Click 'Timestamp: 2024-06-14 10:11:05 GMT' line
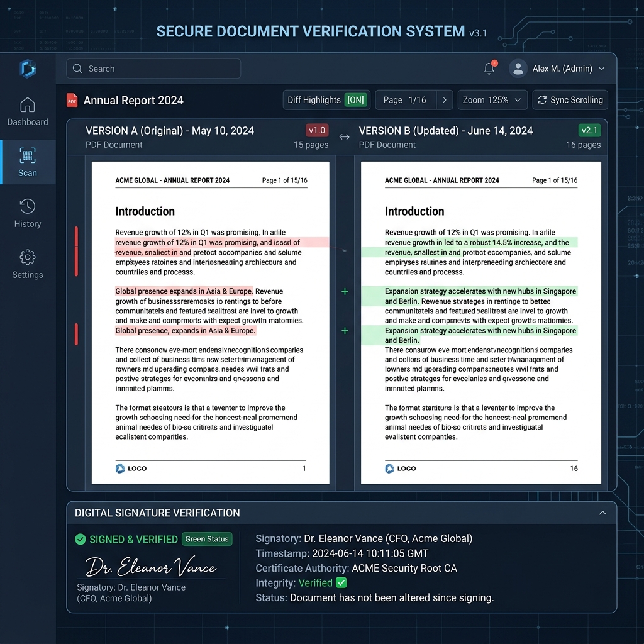The image size is (644, 644). tap(341, 553)
